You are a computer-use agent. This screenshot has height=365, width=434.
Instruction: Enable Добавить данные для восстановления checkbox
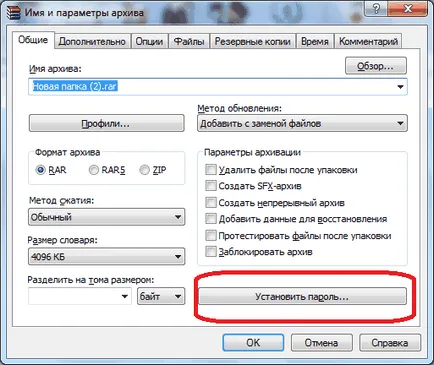tap(211, 219)
